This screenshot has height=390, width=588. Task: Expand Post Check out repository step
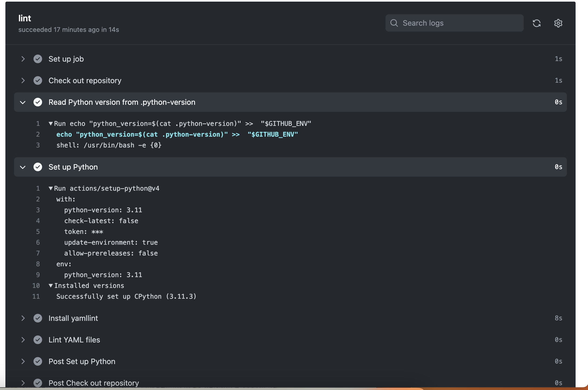point(23,383)
